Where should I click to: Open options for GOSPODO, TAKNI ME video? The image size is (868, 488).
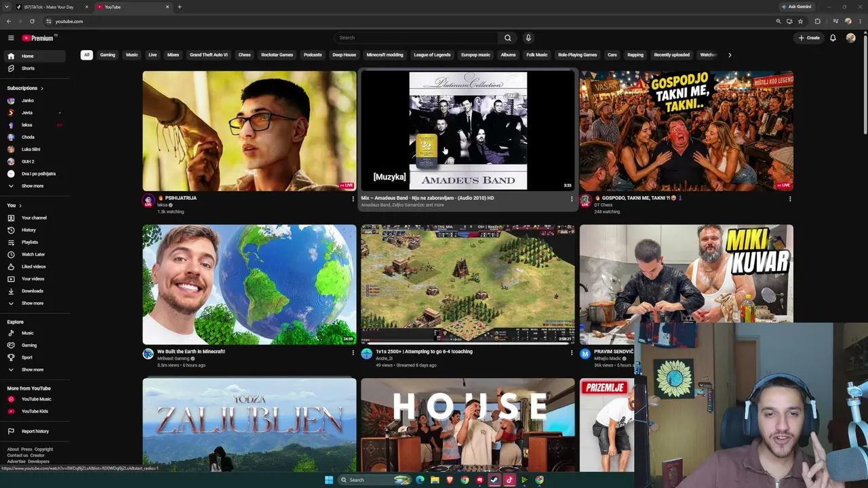tap(789, 199)
